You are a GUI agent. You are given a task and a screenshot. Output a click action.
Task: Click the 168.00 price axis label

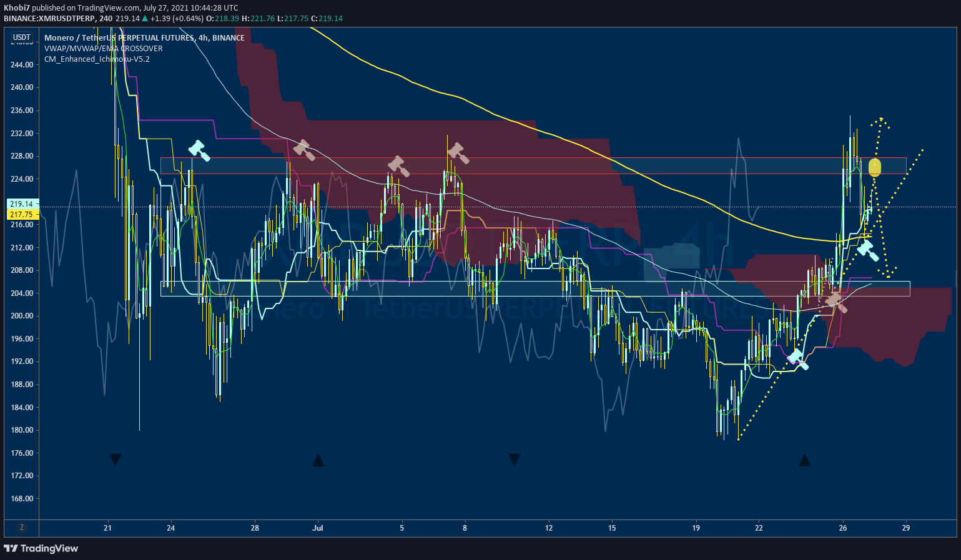[x=22, y=499]
